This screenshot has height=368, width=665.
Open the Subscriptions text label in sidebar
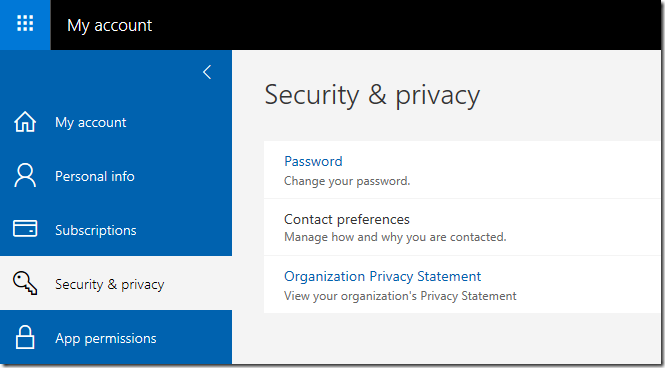click(x=96, y=230)
